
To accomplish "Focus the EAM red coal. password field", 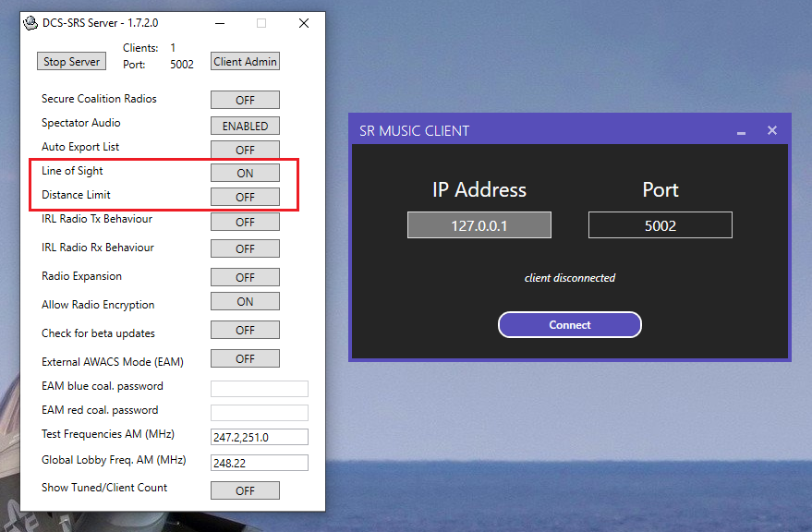I will pos(260,412).
